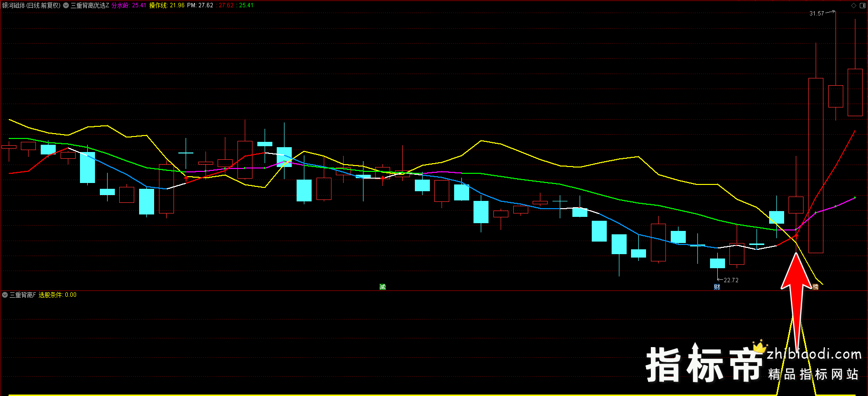Click the 22.72 low price label

(x=731, y=280)
